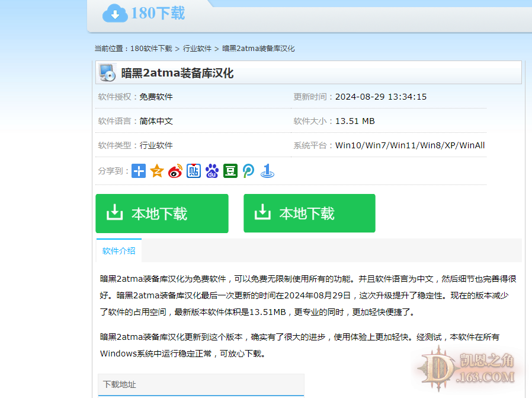
Task: Click the 180下载 site title text
Action: 158,14
